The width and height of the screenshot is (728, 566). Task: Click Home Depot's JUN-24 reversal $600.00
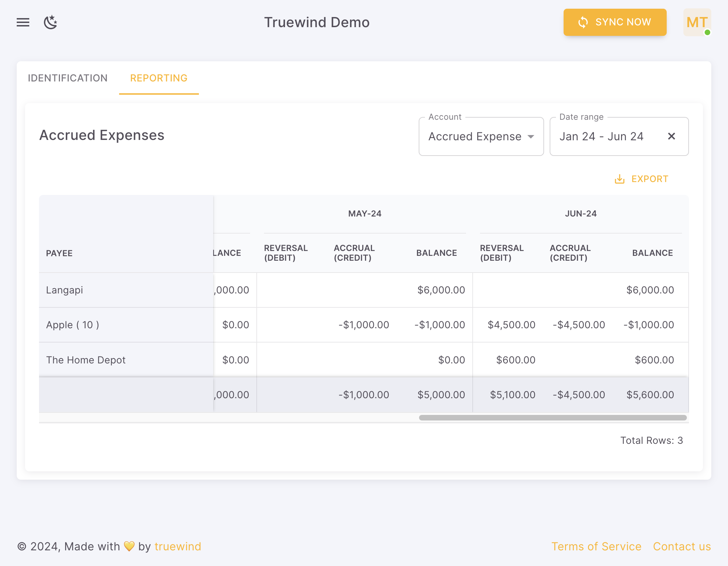pyautogui.click(x=516, y=360)
